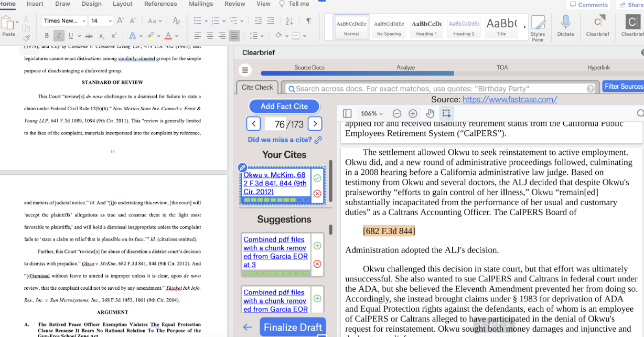Accept suggestion Garcia EOR at 3

317,246
